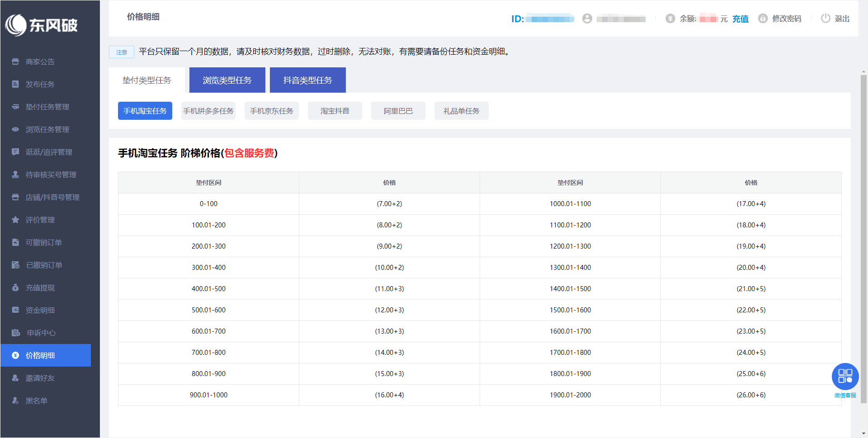Click the 店铺/抖音号管理 shop icon
This screenshot has width=868, height=438.
click(15, 197)
